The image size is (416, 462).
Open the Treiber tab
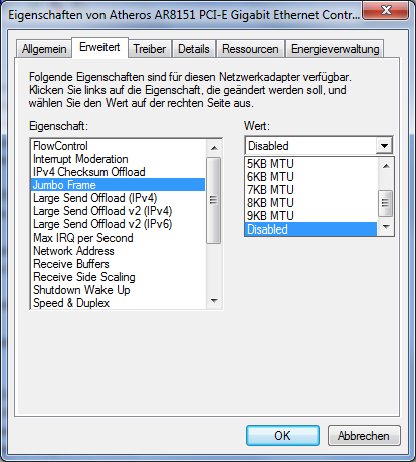tap(150, 49)
